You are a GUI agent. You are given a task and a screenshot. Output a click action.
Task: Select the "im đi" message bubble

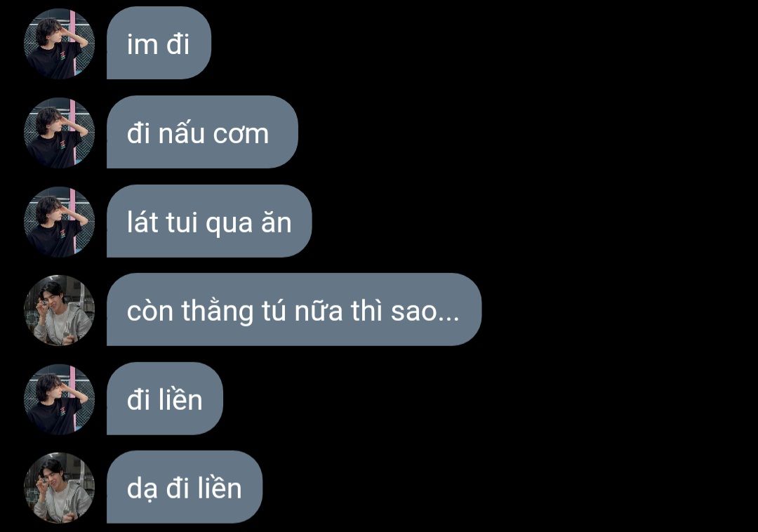pos(159,43)
